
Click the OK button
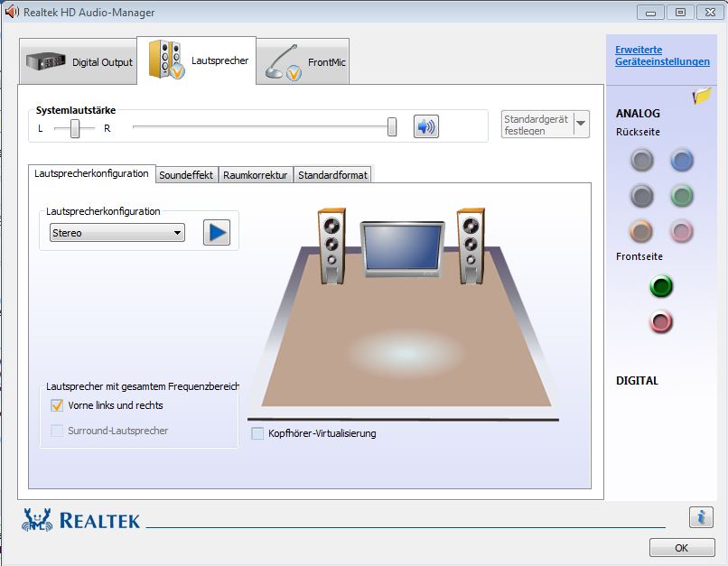click(682, 547)
